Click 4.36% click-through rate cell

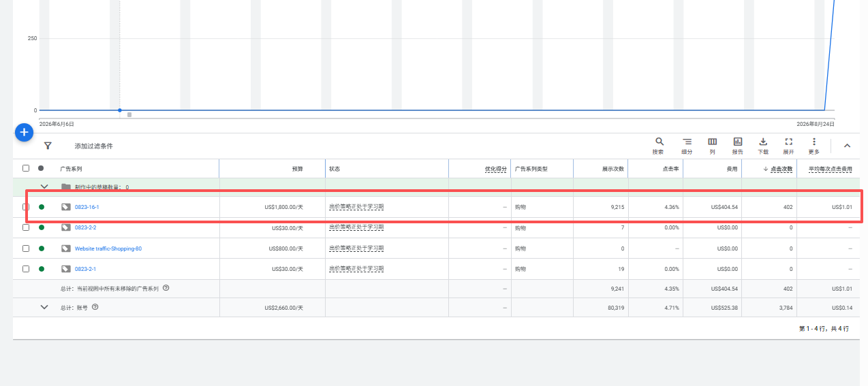672,207
